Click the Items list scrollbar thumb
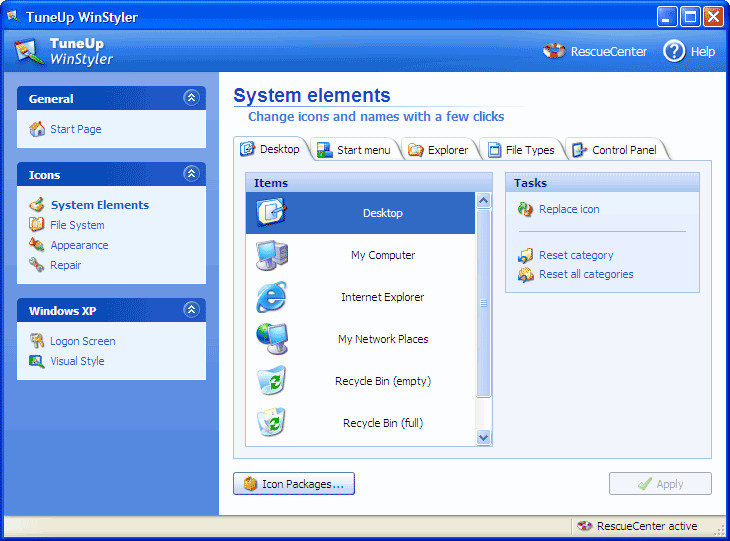The height and width of the screenshot is (541, 730). [x=484, y=303]
